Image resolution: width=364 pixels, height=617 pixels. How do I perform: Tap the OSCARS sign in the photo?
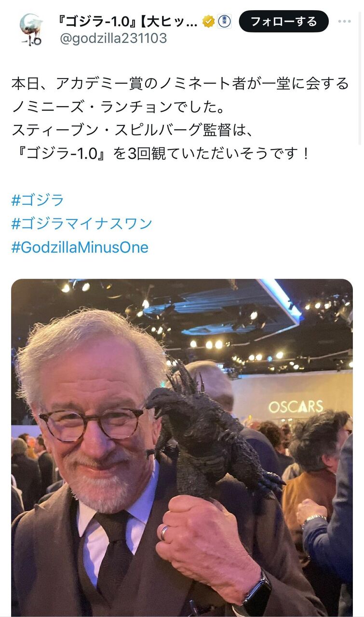pyautogui.click(x=297, y=406)
